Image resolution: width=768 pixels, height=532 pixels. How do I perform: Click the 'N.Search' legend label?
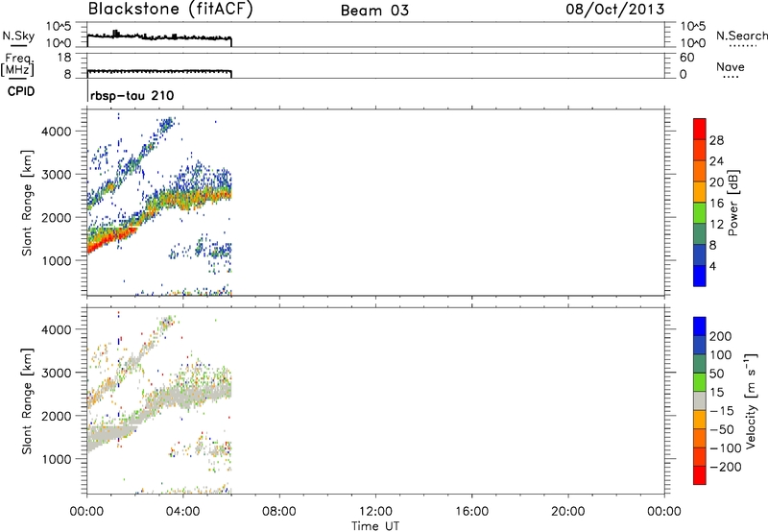(x=741, y=36)
